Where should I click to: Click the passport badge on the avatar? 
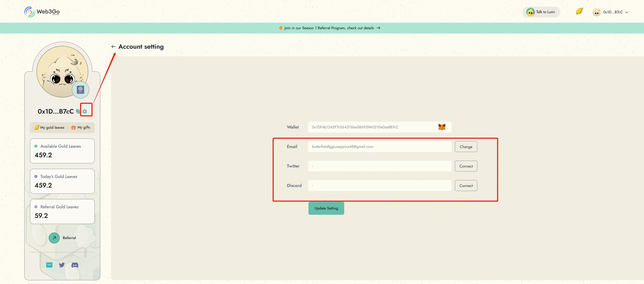click(80, 89)
